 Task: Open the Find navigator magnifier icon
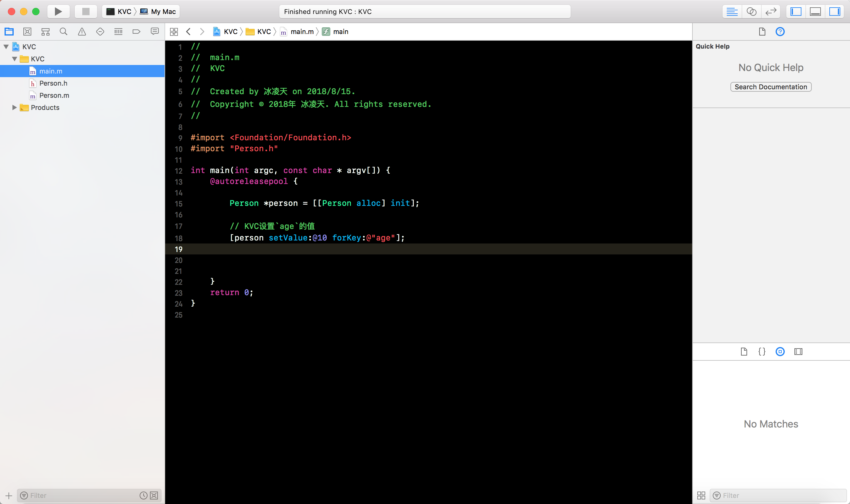click(63, 32)
